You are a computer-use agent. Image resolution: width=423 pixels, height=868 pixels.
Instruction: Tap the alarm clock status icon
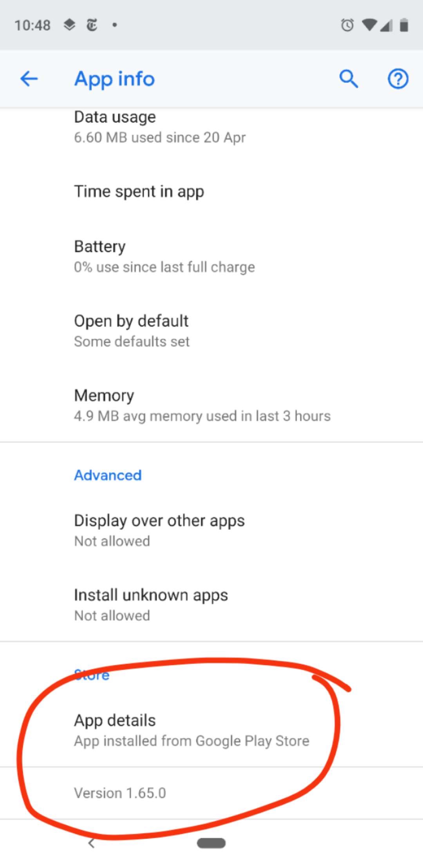[347, 25]
